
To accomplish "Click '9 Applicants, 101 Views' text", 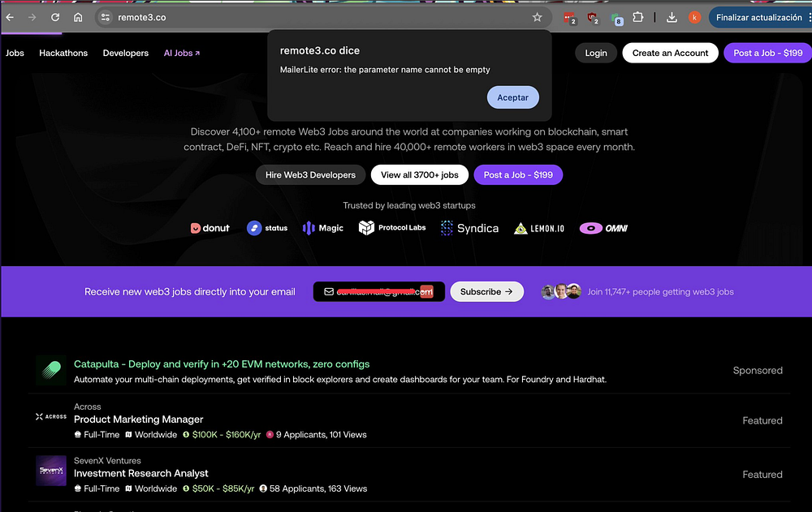I will pos(321,435).
